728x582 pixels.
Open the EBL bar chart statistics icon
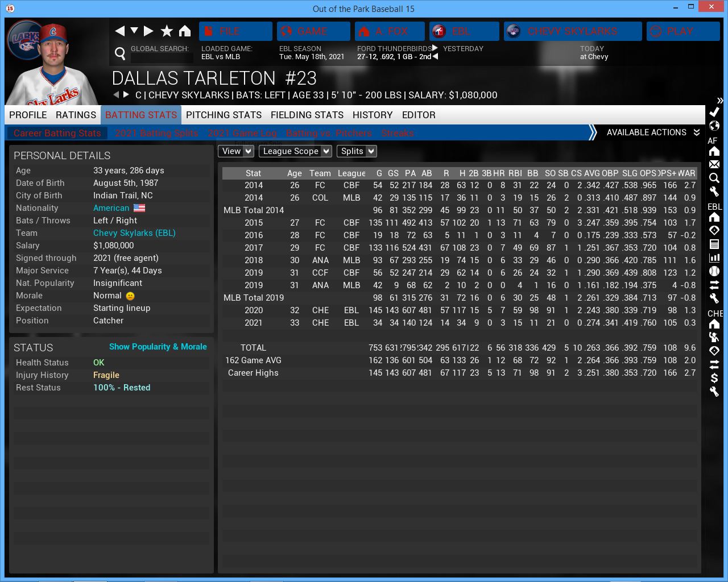click(714, 257)
